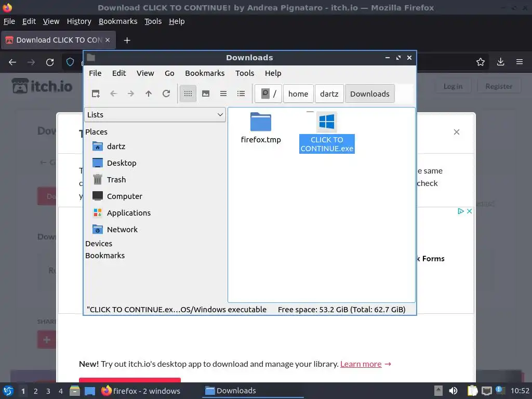Image resolution: width=532 pixels, height=399 pixels.
Task: Switch to compact list view in the file manager
Action: [223, 94]
